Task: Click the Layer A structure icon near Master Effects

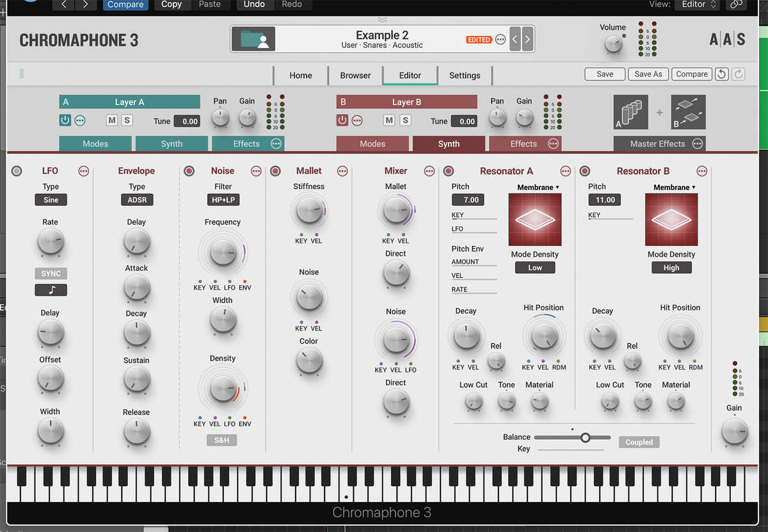Action: tap(630, 113)
